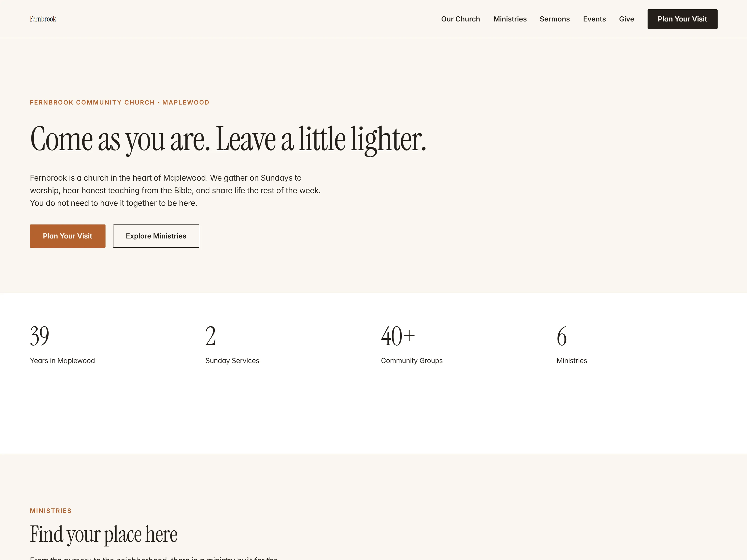Click the Fernbrook Community Church eyebrow label
Viewport: 747px width, 560px height.
[x=120, y=102]
